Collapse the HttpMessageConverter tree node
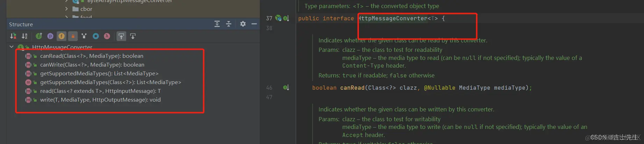This screenshot has width=644, height=144. click(x=12, y=47)
